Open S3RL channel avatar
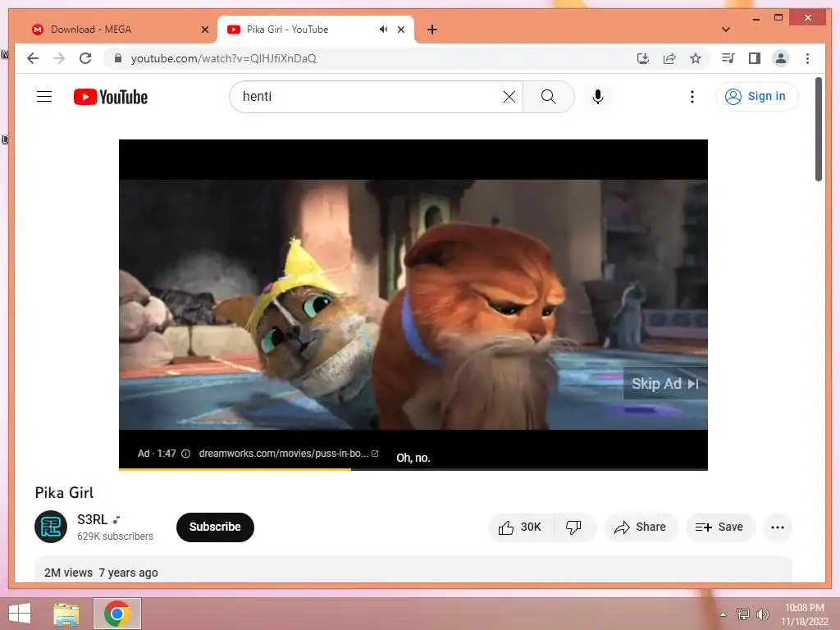The height and width of the screenshot is (630, 840). click(x=51, y=527)
